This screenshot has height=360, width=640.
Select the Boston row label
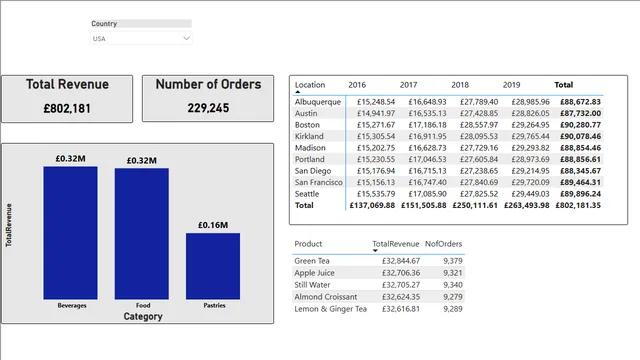pos(307,125)
